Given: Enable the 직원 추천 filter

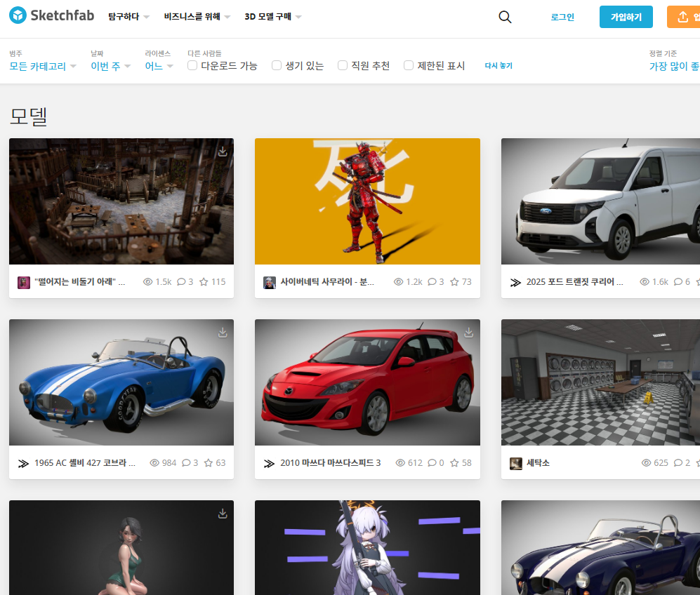Looking at the screenshot, I should 342,65.
